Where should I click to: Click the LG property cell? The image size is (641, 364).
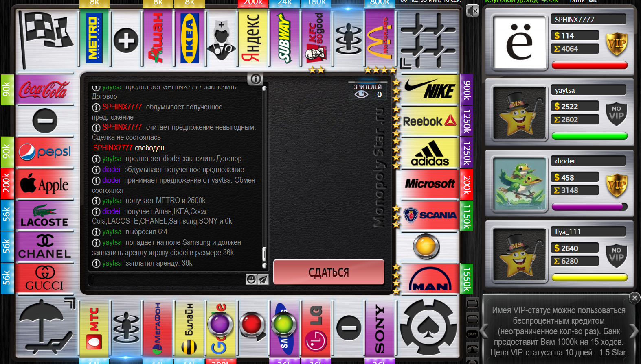coord(316,329)
